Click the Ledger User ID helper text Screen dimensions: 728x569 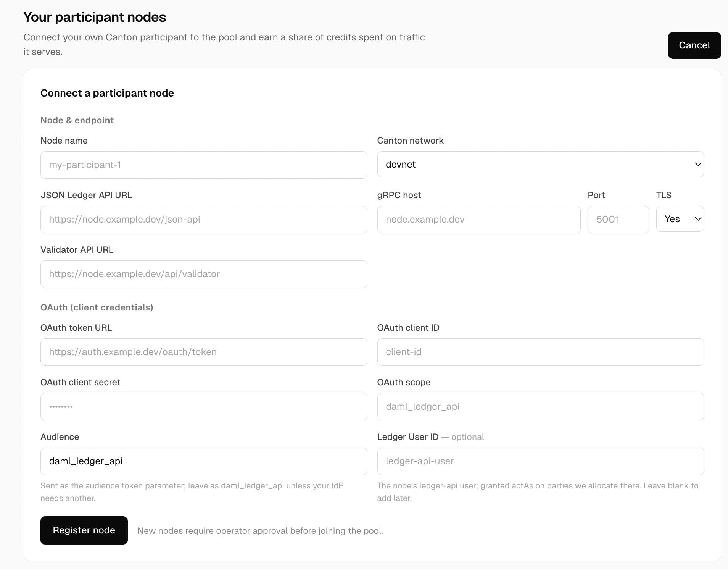click(538, 492)
